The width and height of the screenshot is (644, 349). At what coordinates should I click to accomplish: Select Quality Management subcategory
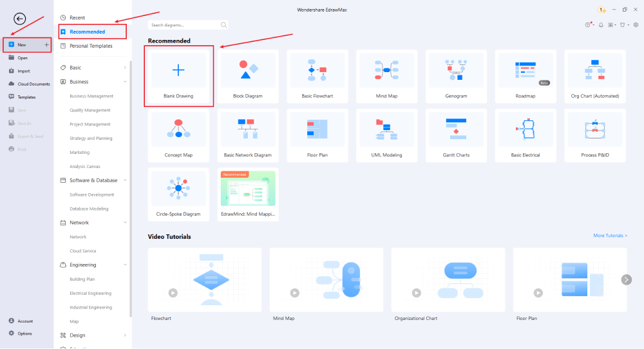(x=90, y=110)
